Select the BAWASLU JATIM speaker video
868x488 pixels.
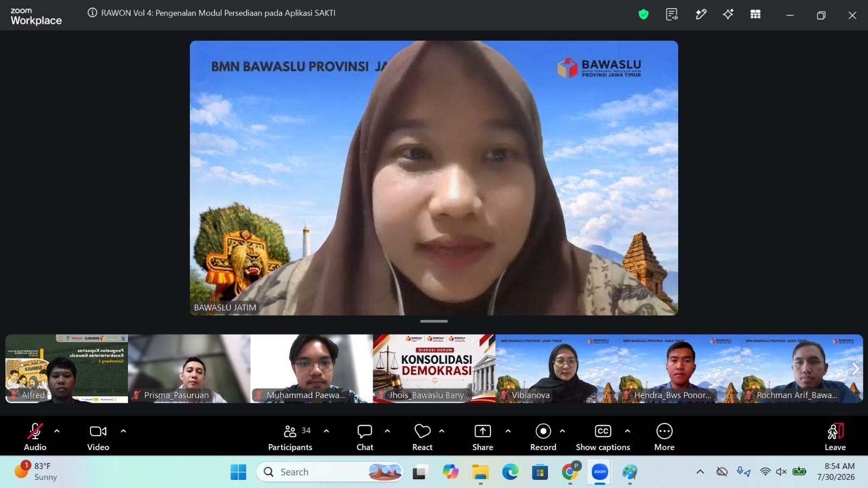click(434, 178)
